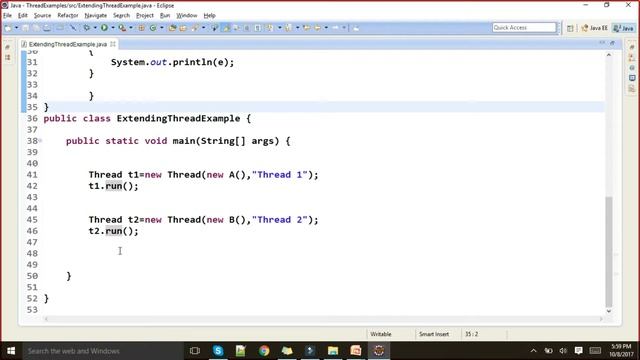Click on the t2.run(); statement

pyautogui.click(x=113, y=231)
